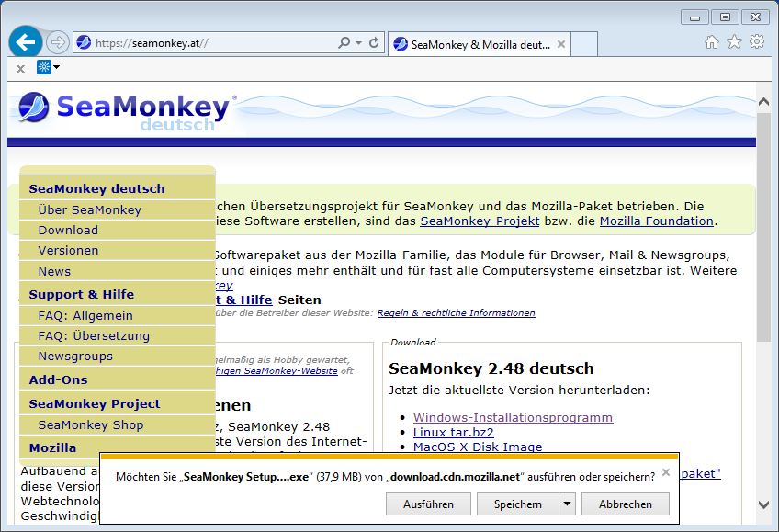This screenshot has width=779, height=532.
Task: Open the SeaMonkey Project menu heading
Action: pos(95,404)
